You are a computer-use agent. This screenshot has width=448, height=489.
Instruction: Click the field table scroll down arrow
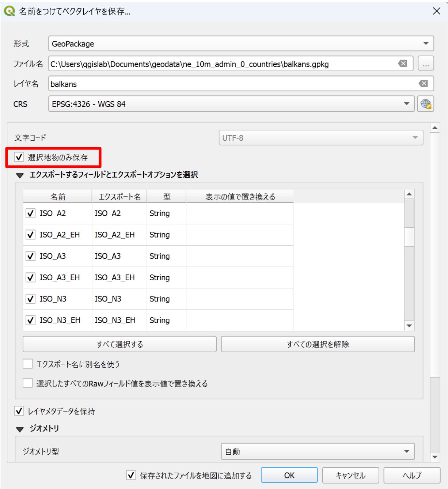click(409, 326)
